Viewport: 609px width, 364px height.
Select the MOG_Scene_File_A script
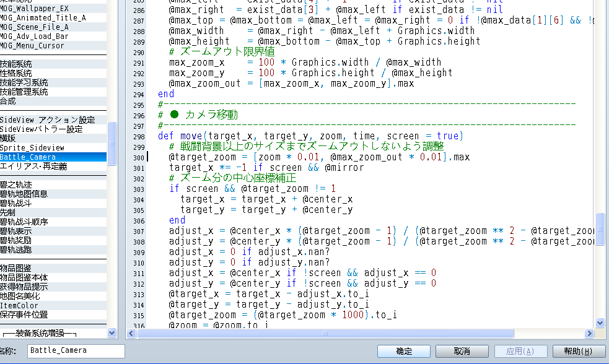pyautogui.click(x=53, y=27)
